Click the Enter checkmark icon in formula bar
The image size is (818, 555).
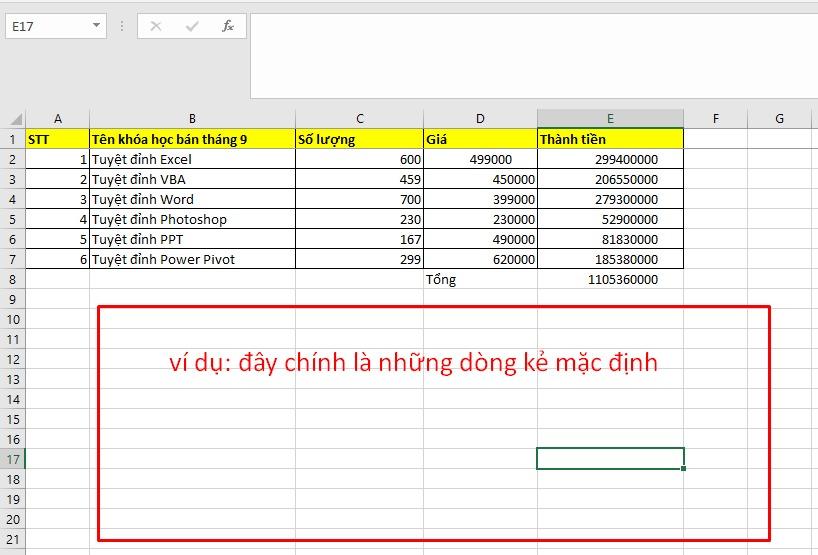click(x=191, y=26)
